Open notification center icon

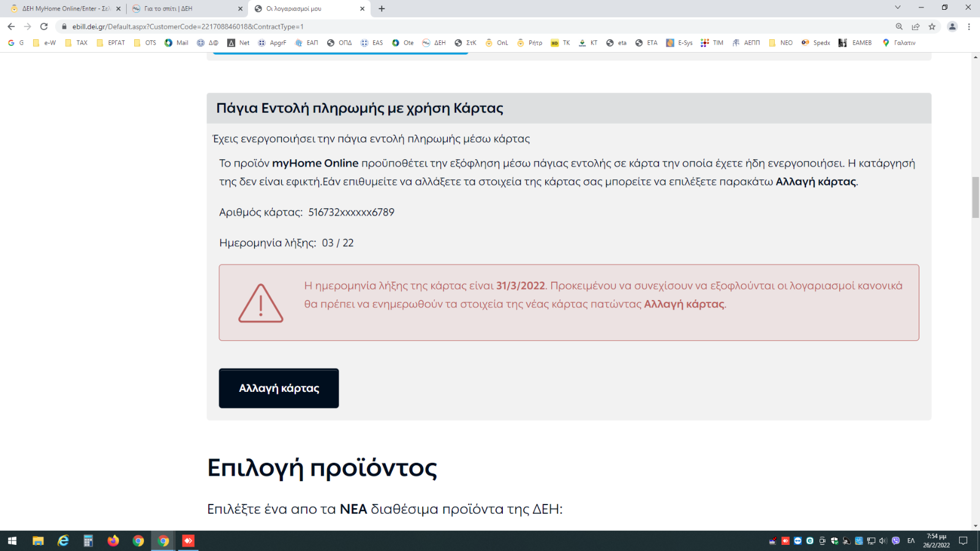[x=963, y=541]
